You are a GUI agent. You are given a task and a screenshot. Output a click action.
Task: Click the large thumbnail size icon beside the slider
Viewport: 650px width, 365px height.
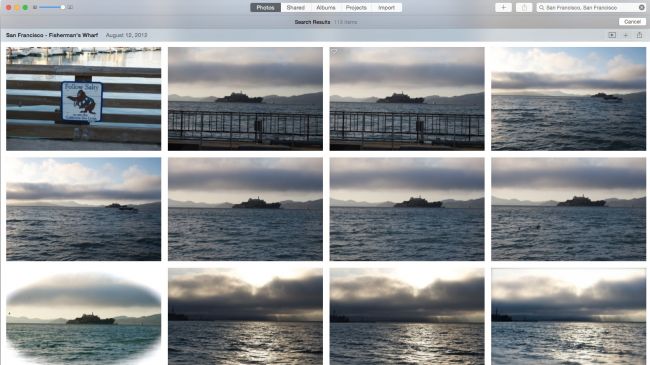tap(70, 7)
